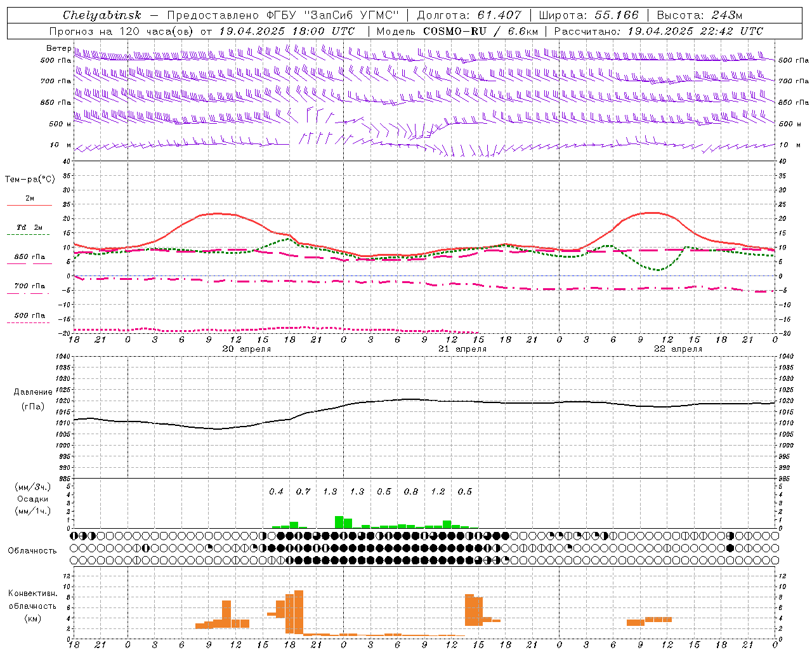Image resolution: width=812 pixels, height=650 pixels.
Task: Click the 850 гПа temperature legend entry
Action: point(29,257)
